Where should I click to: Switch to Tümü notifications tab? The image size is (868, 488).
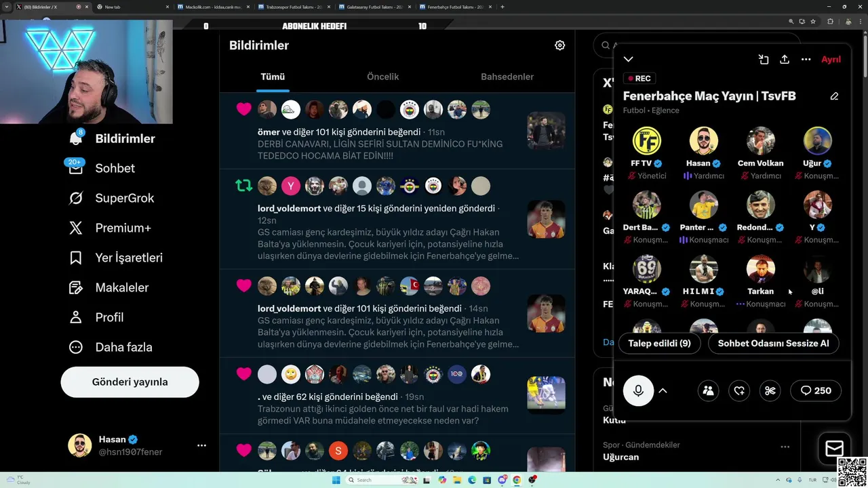pyautogui.click(x=273, y=77)
